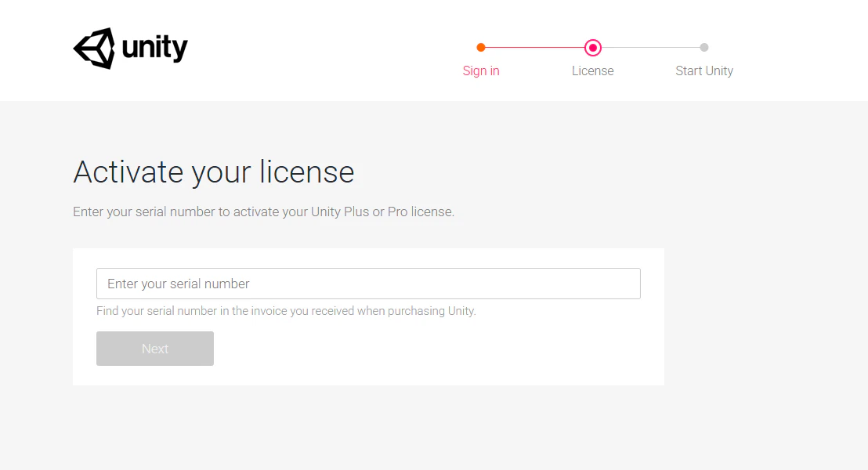The image size is (868, 470).
Task: Click the "Activate your license" heading
Action: [x=214, y=172]
